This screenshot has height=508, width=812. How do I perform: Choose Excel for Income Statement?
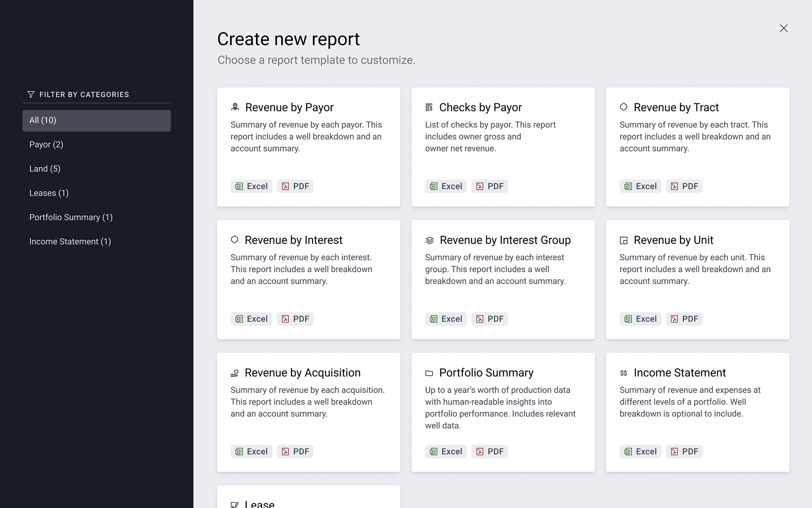tap(640, 451)
